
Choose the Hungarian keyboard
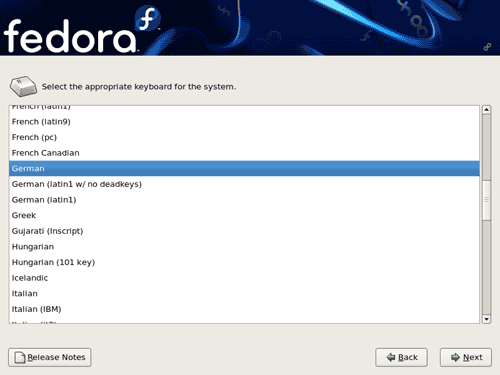pos(244,247)
